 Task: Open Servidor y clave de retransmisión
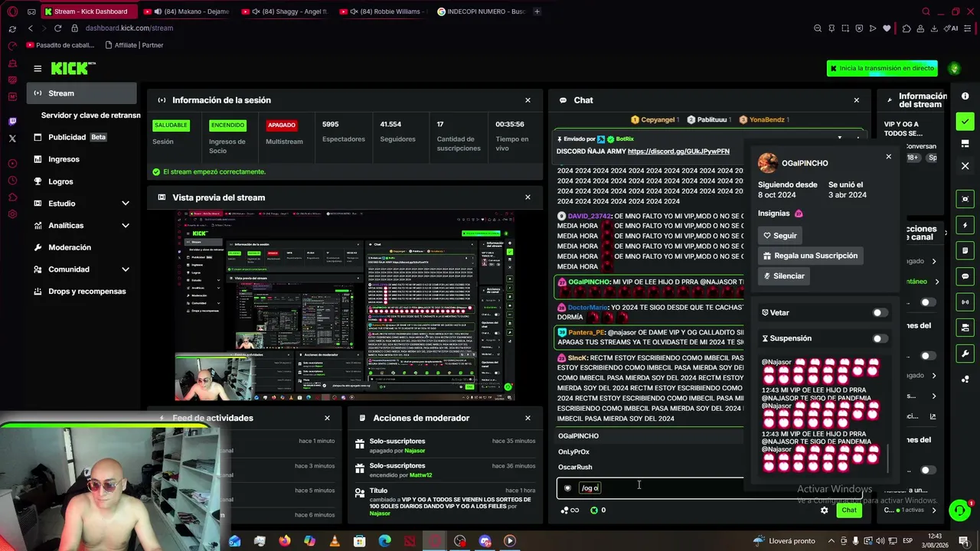click(90, 115)
